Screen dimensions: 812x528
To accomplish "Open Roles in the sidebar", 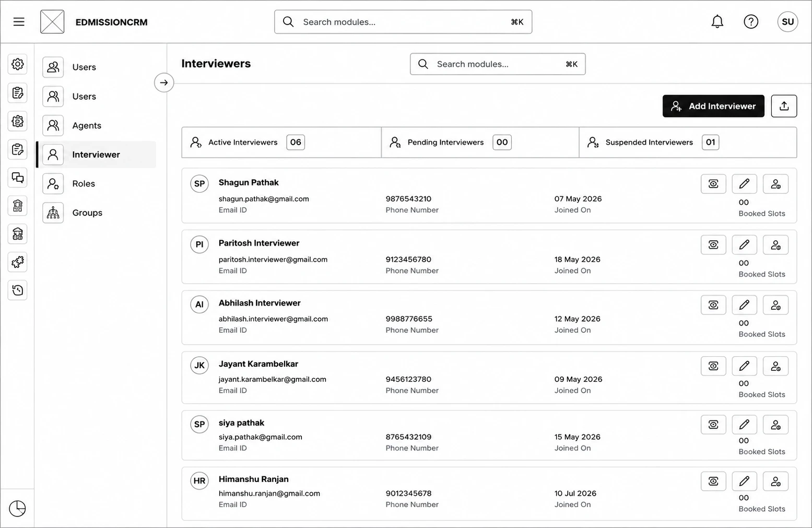I will coord(96,184).
